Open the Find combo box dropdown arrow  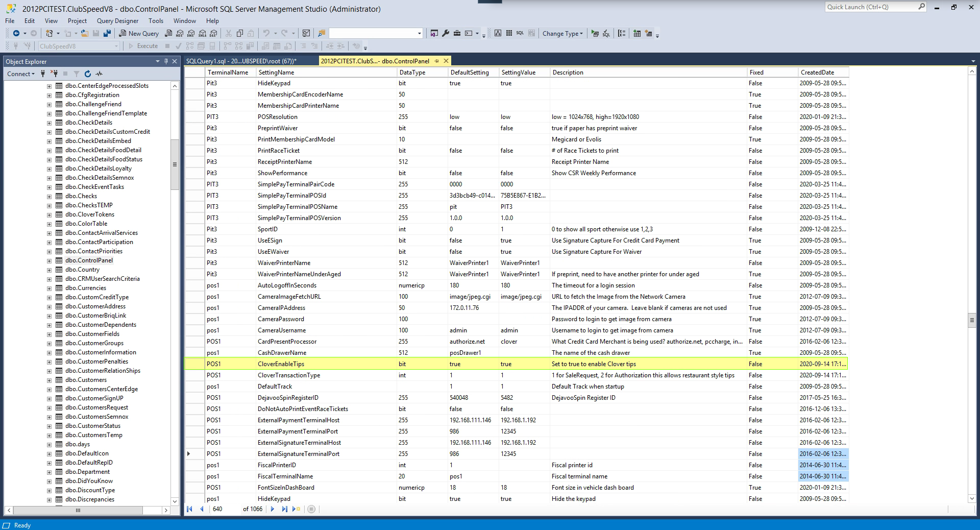[x=420, y=33]
